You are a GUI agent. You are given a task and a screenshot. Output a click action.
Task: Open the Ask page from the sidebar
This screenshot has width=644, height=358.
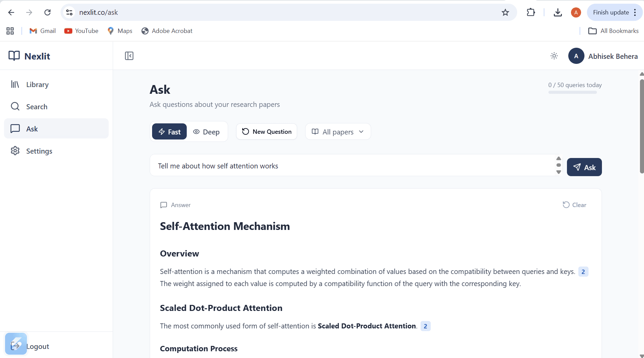pos(32,128)
